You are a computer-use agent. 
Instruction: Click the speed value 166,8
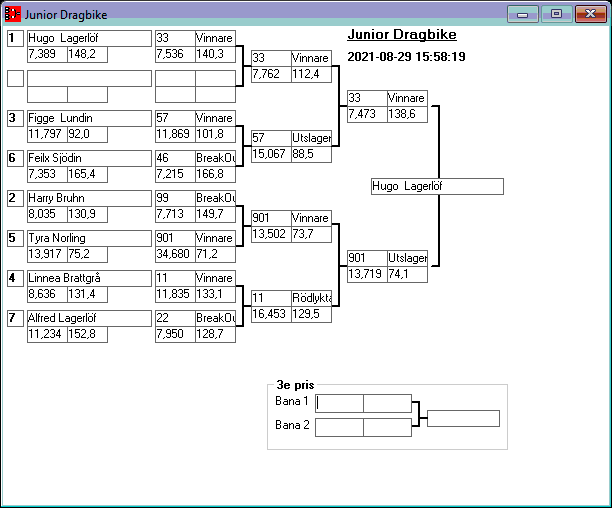click(215, 174)
